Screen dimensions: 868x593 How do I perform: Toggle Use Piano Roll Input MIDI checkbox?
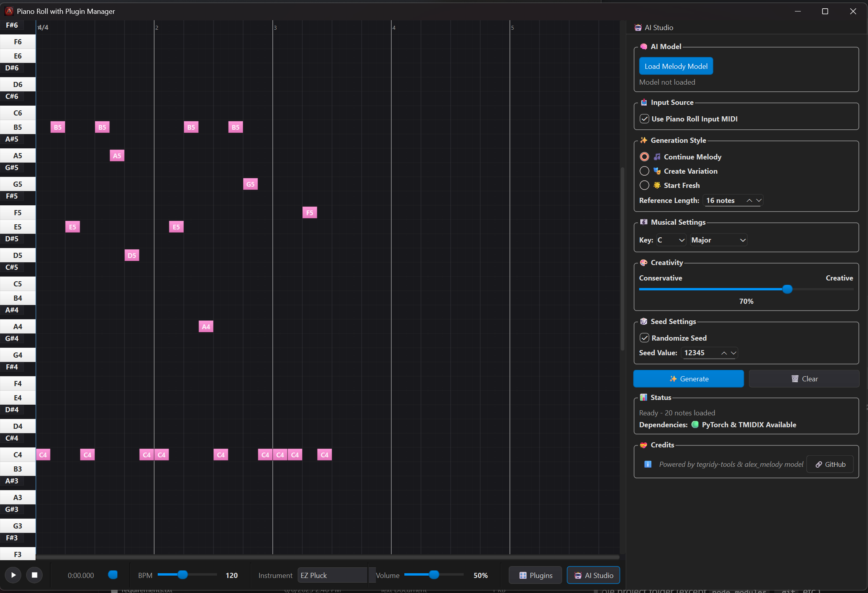click(x=644, y=119)
